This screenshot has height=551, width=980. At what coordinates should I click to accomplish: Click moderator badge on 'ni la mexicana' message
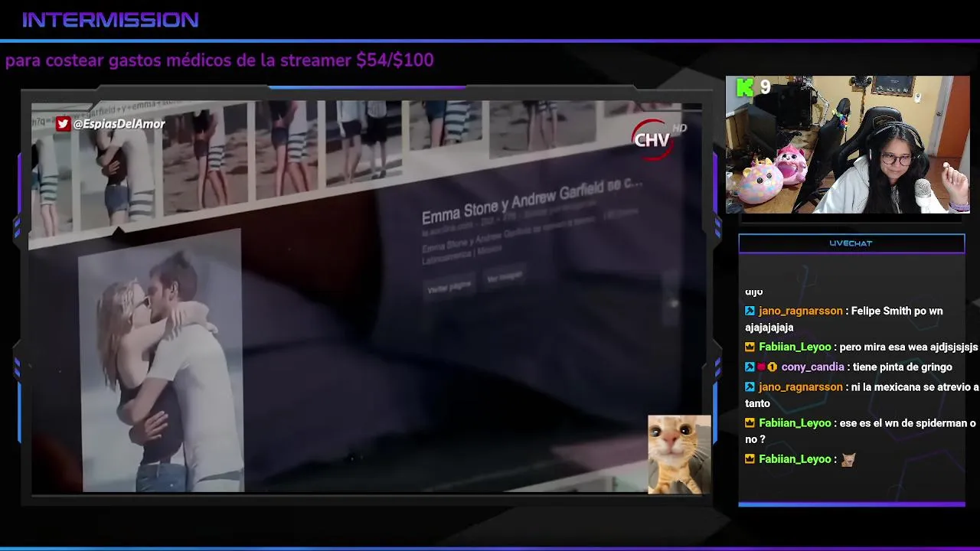coord(750,386)
